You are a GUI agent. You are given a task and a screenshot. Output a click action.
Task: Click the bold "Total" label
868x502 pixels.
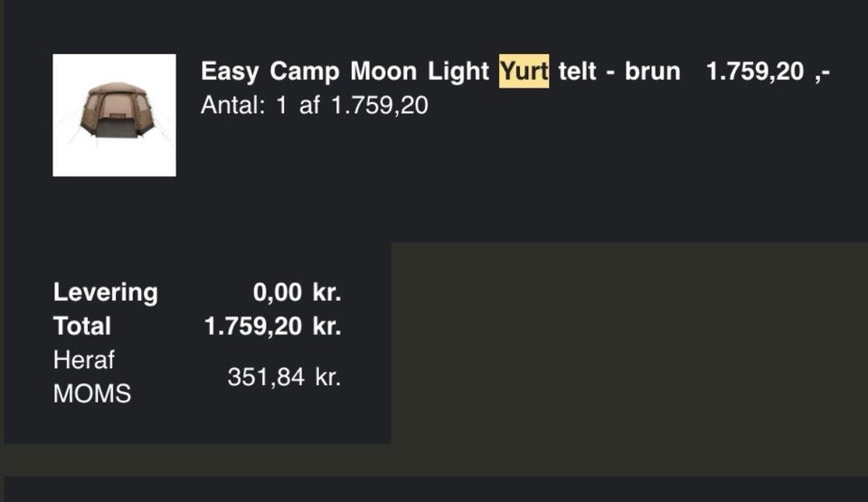(82, 326)
